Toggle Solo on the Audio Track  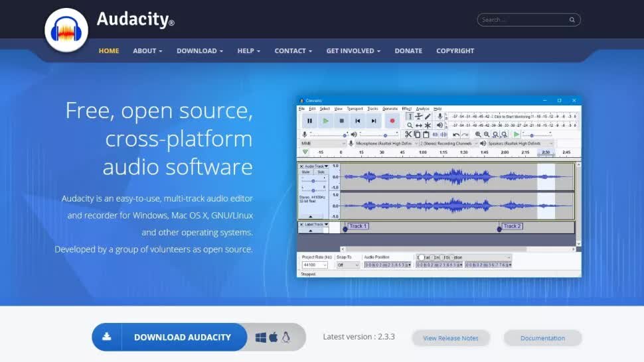point(321,172)
